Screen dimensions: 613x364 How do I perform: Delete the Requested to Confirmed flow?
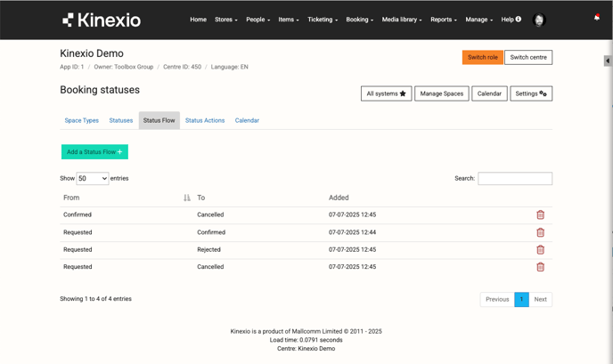pos(540,232)
